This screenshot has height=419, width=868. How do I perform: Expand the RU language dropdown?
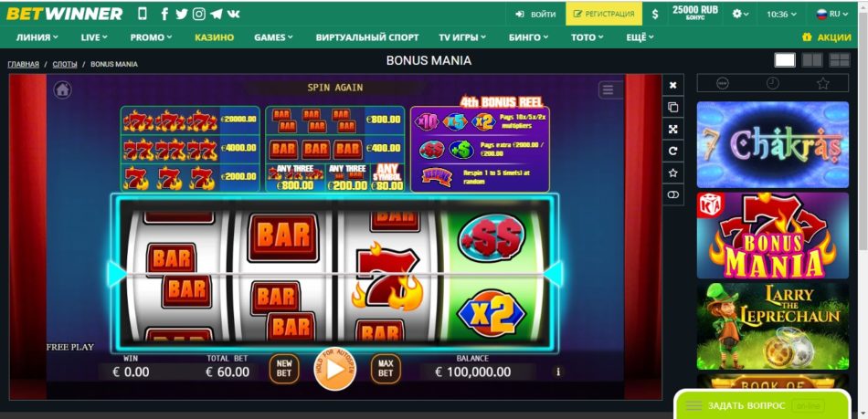pos(832,14)
